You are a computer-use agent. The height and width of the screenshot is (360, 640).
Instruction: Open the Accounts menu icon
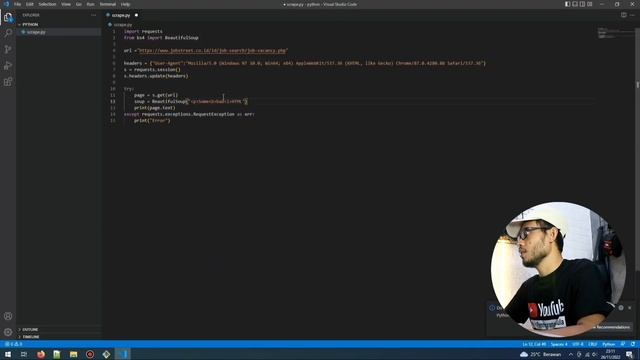pos(8,316)
